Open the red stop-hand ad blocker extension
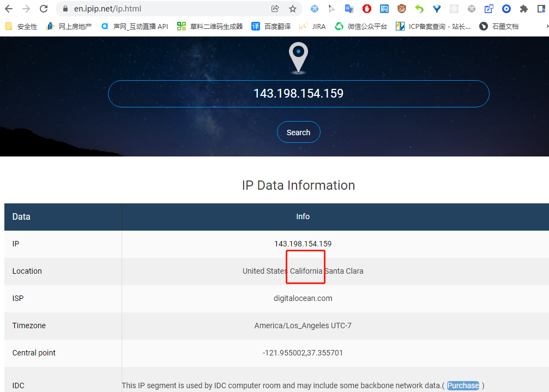This screenshot has height=392, width=549. coord(366,9)
